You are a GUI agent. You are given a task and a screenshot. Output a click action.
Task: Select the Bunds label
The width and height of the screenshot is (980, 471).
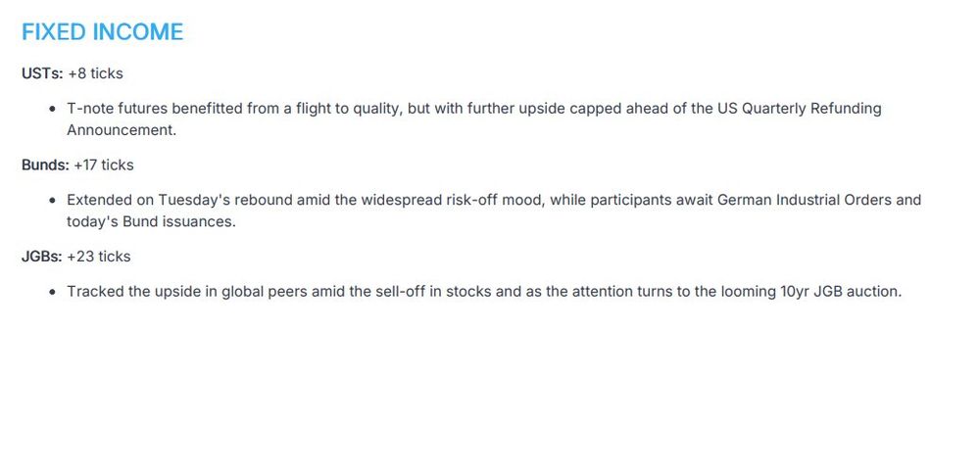pos(46,165)
